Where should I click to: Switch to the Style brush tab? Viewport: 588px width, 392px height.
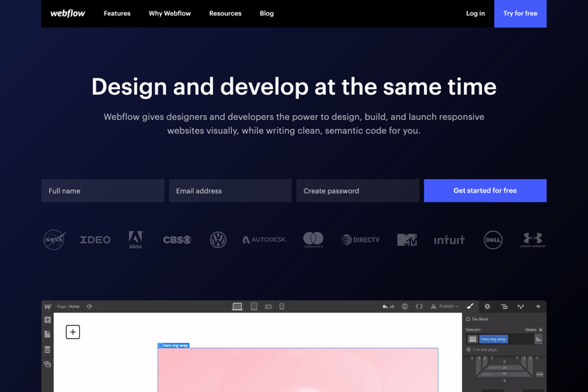pyautogui.click(x=470, y=306)
